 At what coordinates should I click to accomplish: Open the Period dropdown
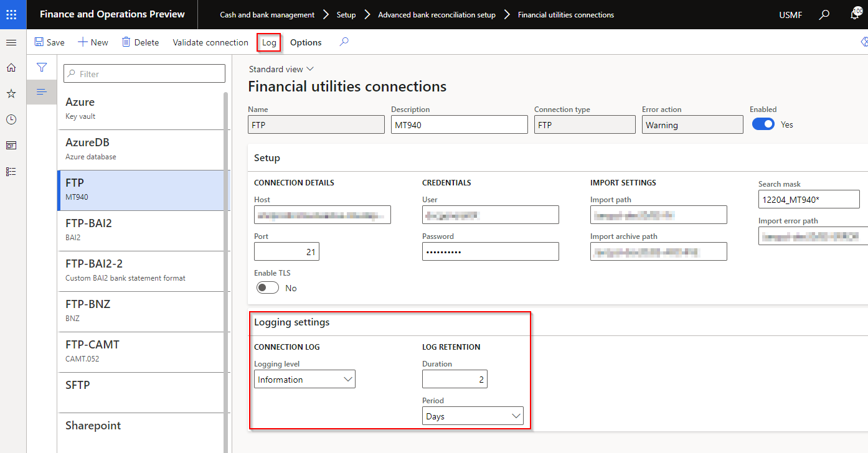pyautogui.click(x=473, y=416)
